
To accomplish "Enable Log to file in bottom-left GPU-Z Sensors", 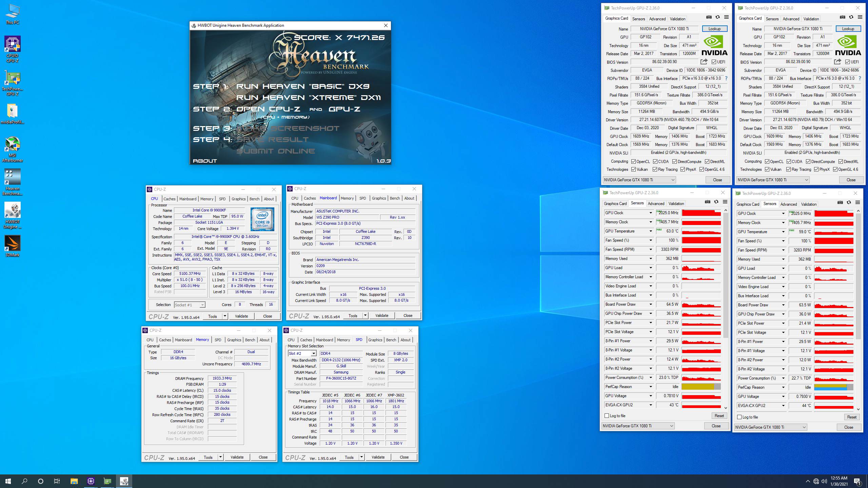I will pyautogui.click(x=607, y=416).
